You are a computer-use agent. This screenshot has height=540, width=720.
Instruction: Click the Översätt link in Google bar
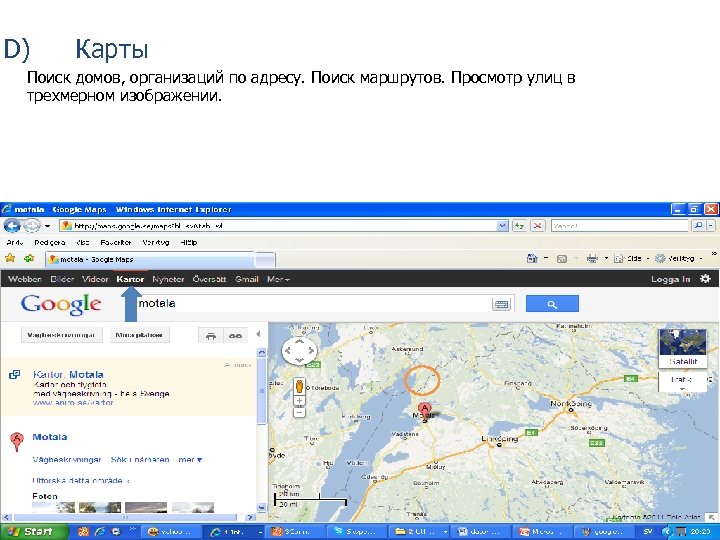209,279
